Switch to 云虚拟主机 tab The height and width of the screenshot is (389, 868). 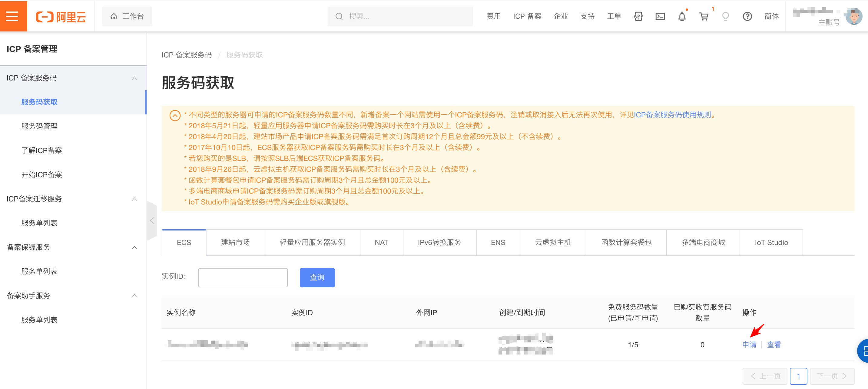[x=553, y=242]
